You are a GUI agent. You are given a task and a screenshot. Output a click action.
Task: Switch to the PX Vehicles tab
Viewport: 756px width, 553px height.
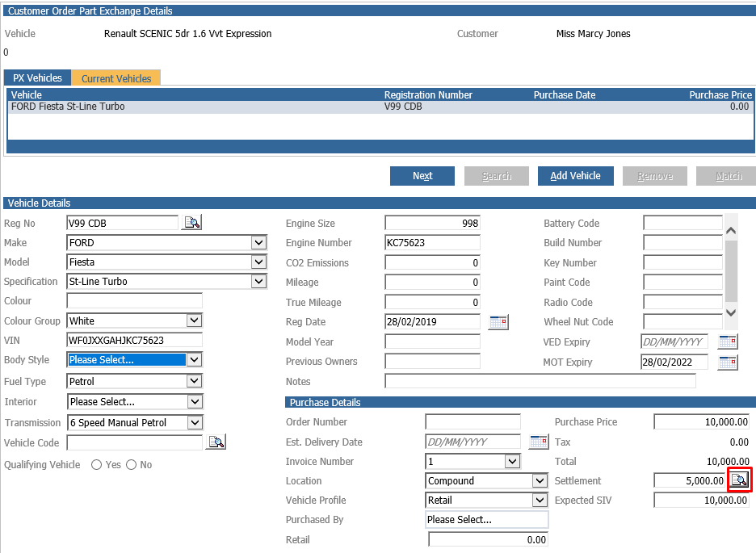[38, 78]
